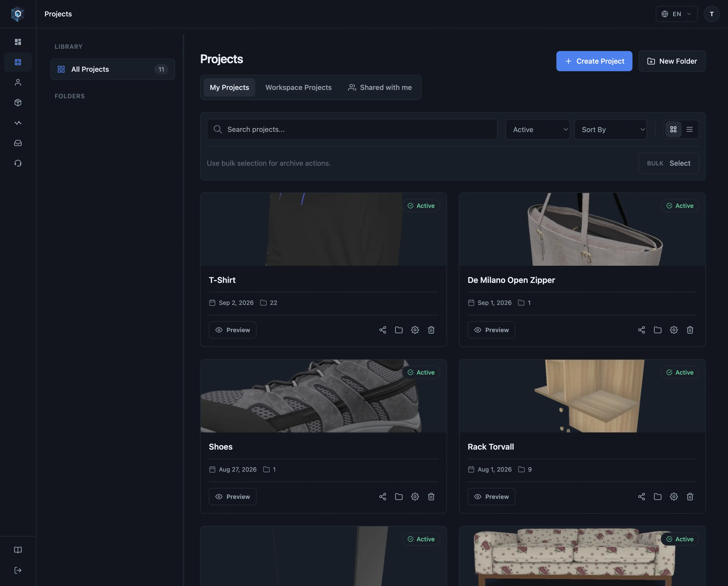Open the inbox icon in sidebar

pyautogui.click(x=18, y=143)
